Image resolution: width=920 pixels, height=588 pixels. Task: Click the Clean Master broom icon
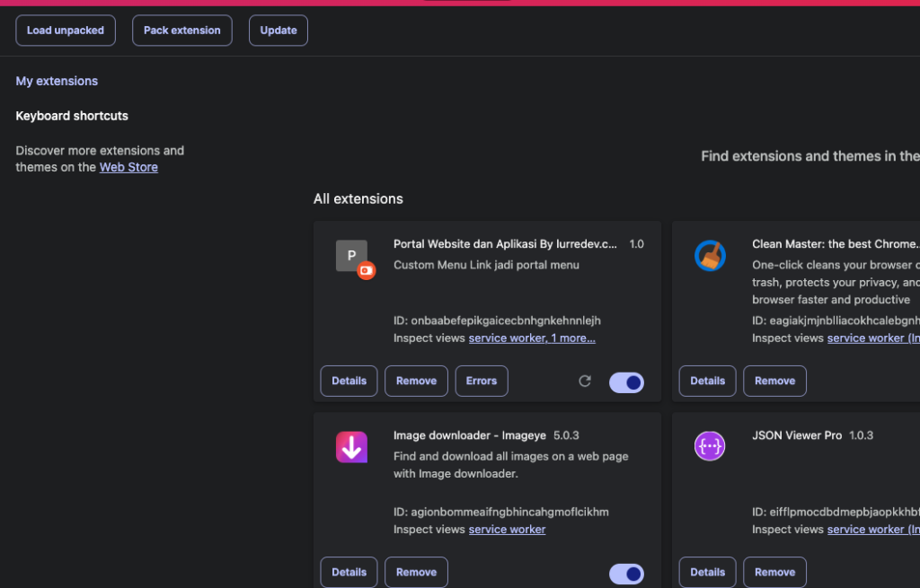[710, 256]
